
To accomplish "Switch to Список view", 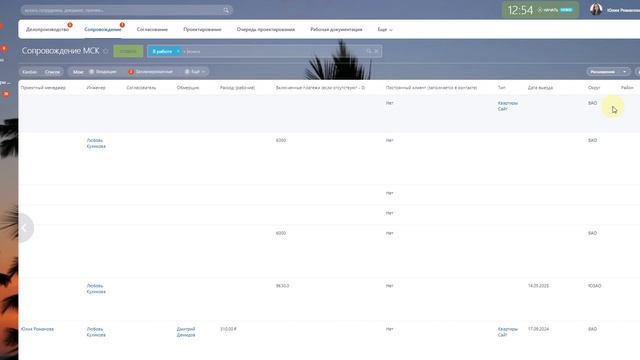I will (x=52, y=72).
